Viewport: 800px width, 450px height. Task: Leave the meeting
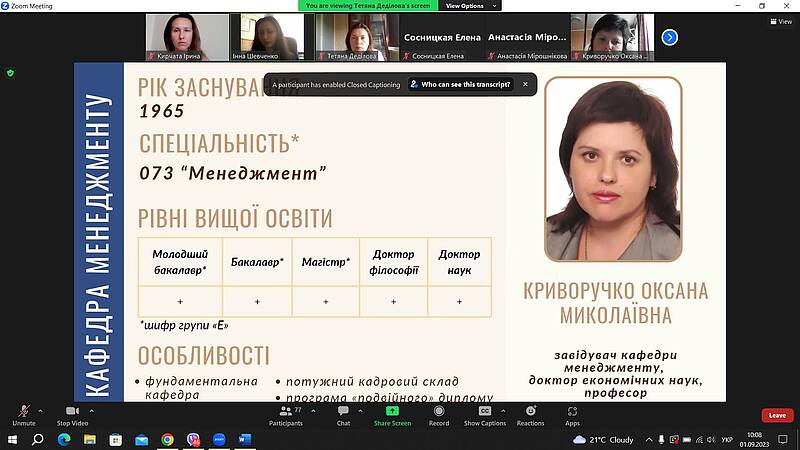tap(777, 415)
